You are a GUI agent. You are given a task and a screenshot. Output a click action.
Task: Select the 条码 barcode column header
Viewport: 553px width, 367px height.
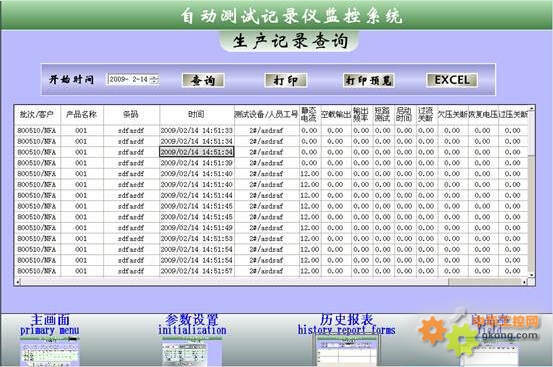132,115
